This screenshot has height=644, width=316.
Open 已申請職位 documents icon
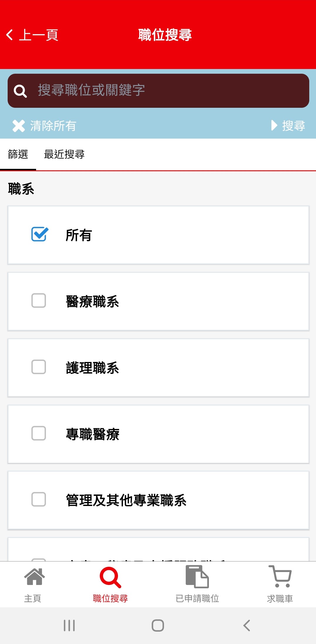[x=197, y=577]
